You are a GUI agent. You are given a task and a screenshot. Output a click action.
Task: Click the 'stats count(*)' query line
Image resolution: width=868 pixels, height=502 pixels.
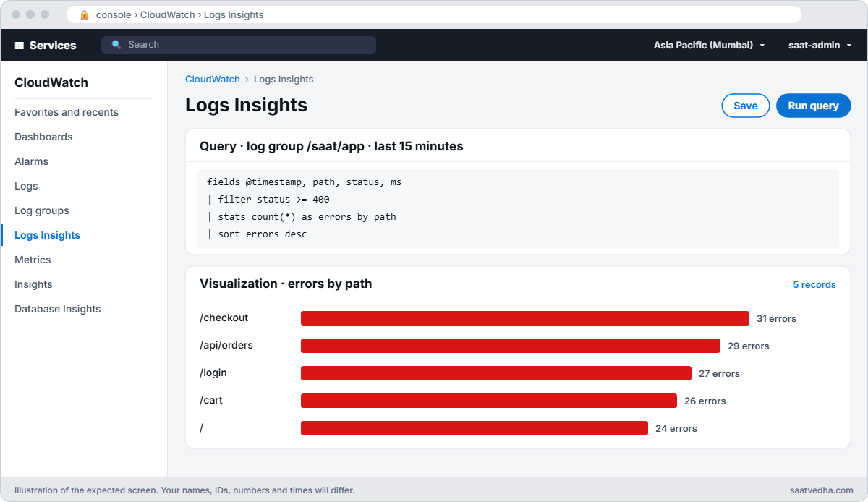(x=302, y=217)
